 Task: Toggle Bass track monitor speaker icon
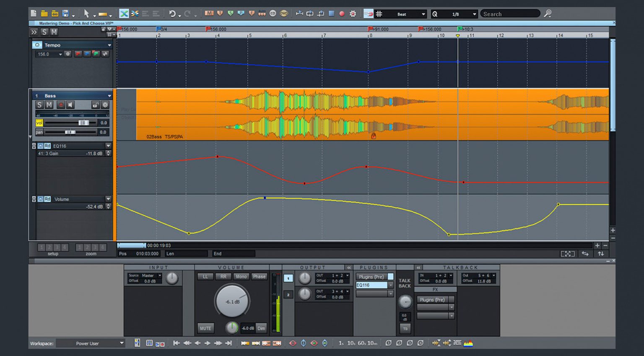tap(70, 105)
